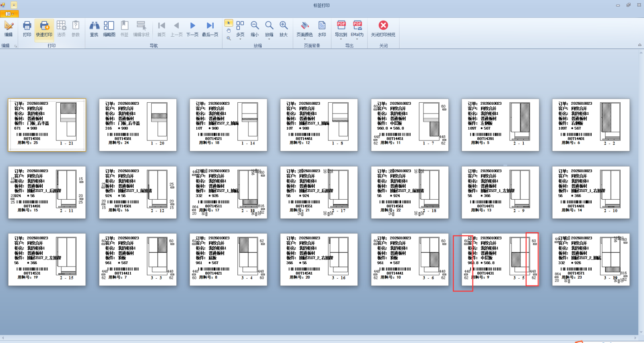Select label thumbnail with barcode 80714591

(x=47, y=125)
